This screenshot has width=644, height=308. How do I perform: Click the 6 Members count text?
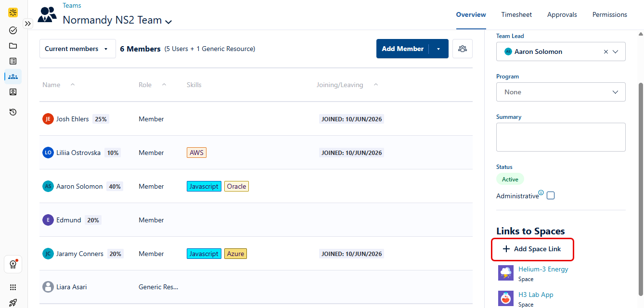point(140,49)
